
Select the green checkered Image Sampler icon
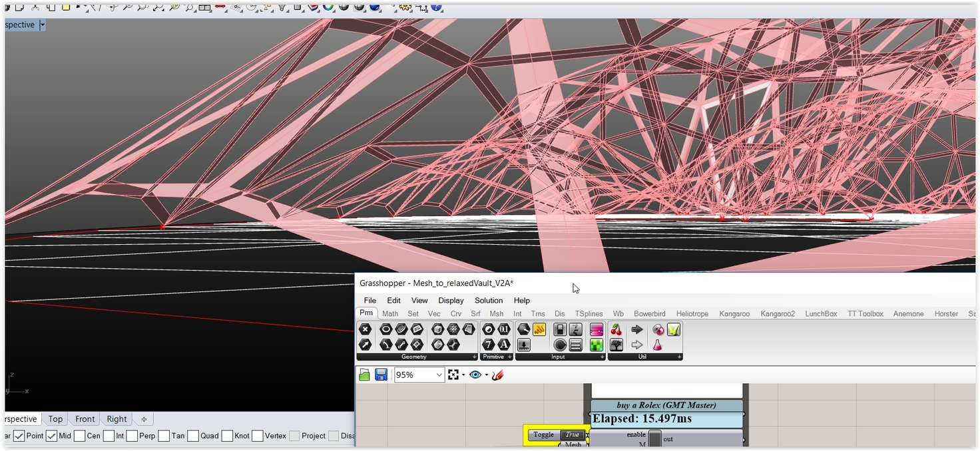pyautogui.click(x=597, y=345)
